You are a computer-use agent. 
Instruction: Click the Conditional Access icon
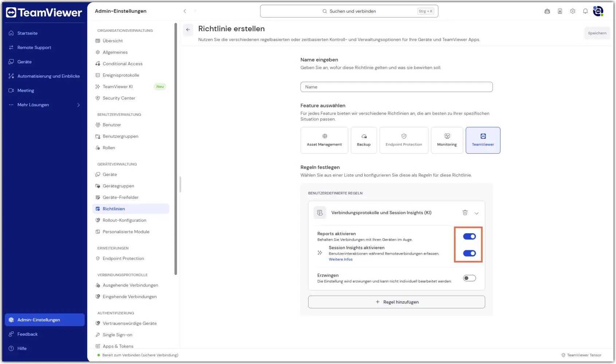(98, 64)
